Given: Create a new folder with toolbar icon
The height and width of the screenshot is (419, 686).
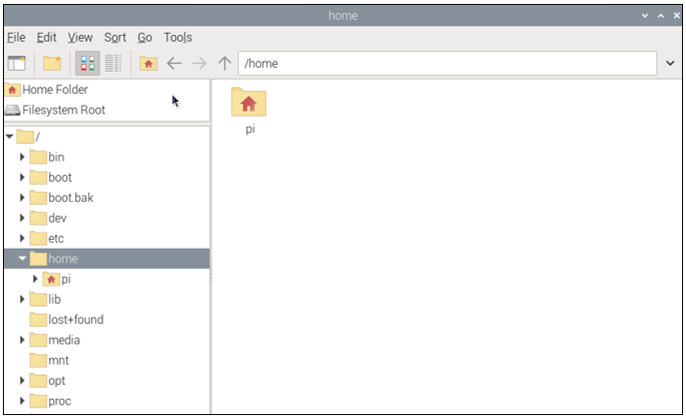Looking at the screenshot, I should pyautogui.click(x=52, y=63).
